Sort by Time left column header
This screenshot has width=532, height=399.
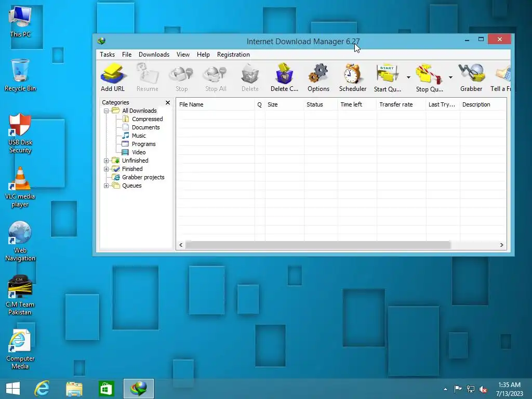point(357,104)
